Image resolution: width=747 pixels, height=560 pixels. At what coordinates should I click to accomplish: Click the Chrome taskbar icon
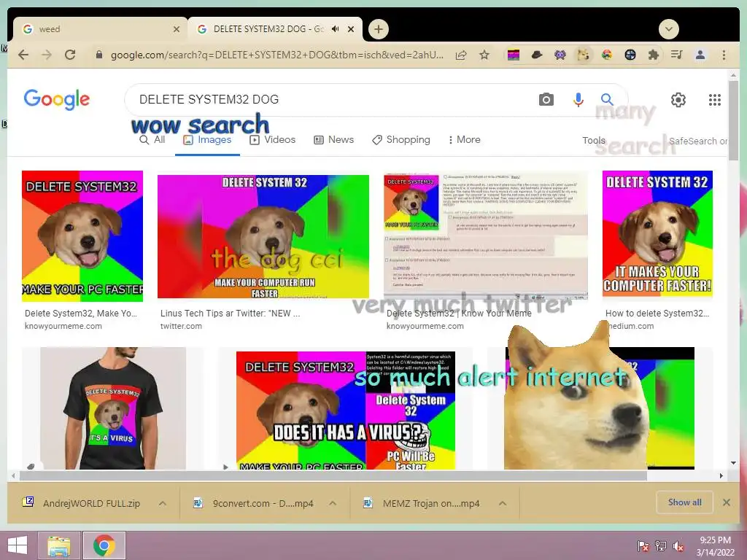pyautogui.click(x=104, y=545)
